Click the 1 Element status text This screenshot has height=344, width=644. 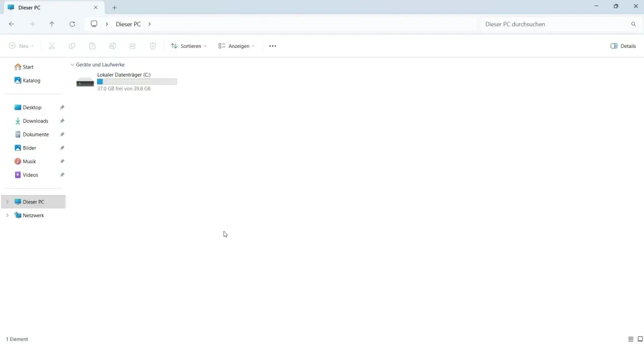[x=17, y=339]
